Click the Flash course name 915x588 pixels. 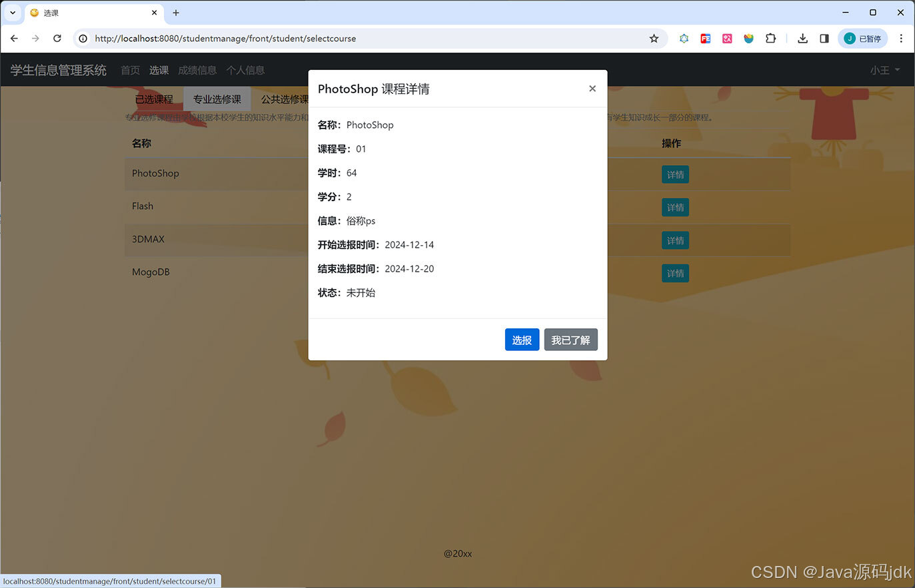click(x=143, y=206)
